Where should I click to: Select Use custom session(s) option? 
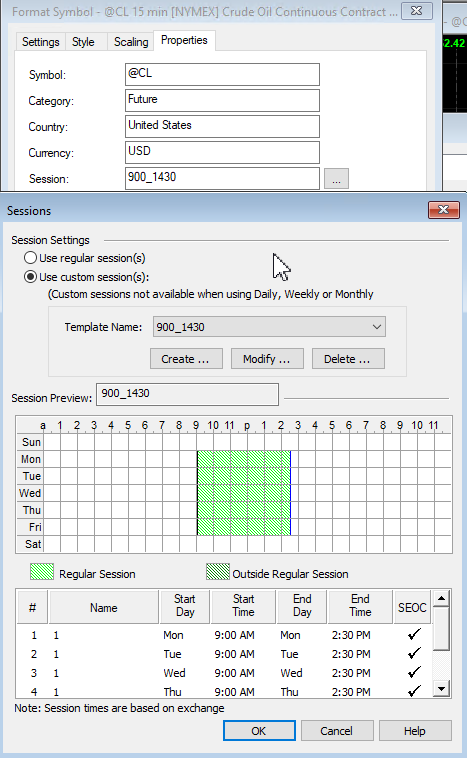pyautogui.click(x=30, y=277)
